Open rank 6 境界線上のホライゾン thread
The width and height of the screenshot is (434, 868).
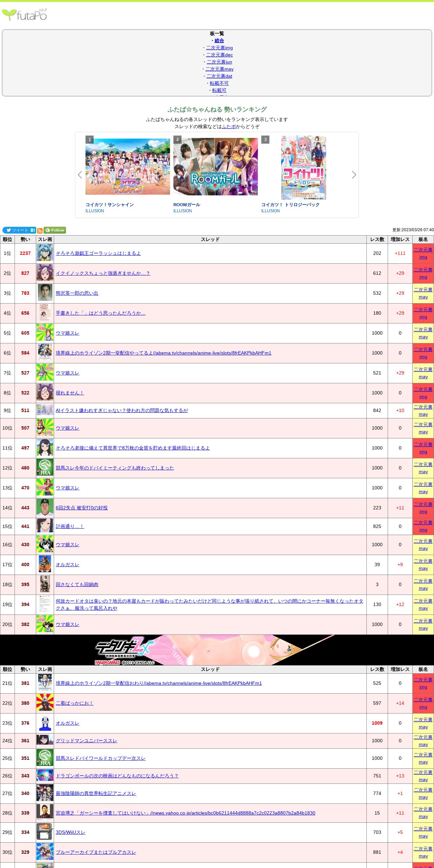(x=164, y=353)
